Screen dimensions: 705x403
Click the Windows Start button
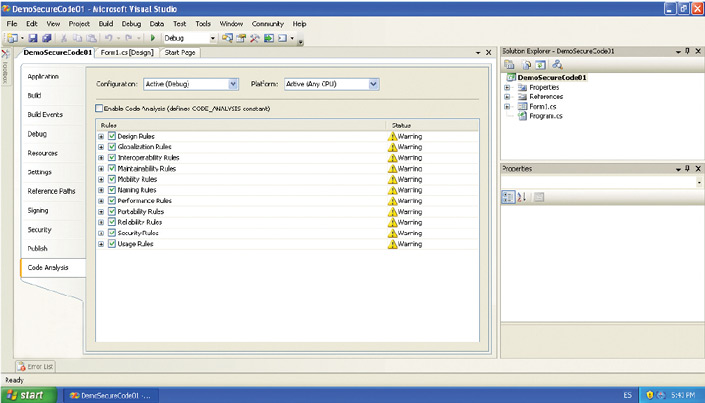(27, 395)
